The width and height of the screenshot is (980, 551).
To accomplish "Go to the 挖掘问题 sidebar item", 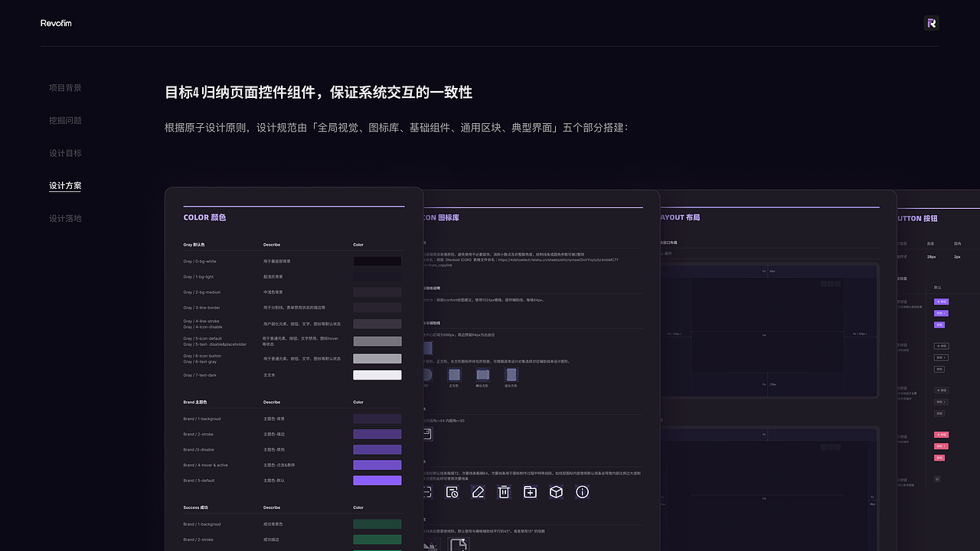I will [x=65, y=120].
